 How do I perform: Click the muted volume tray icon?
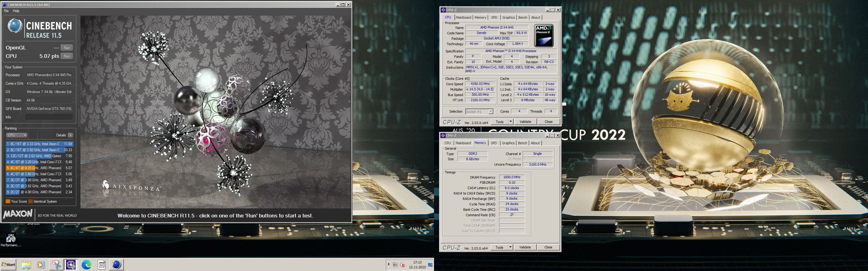coord(402,265)
